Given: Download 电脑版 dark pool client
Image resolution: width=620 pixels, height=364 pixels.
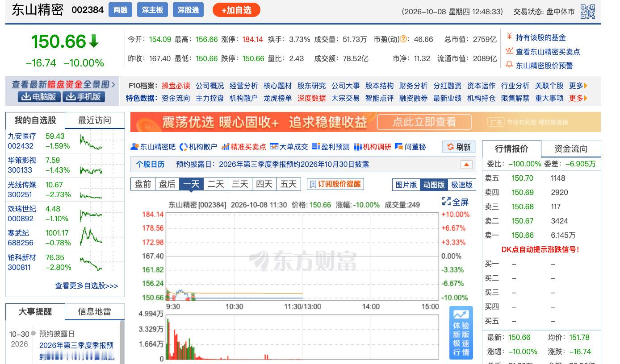Looking at the screenshot, I should pos(39,96).
